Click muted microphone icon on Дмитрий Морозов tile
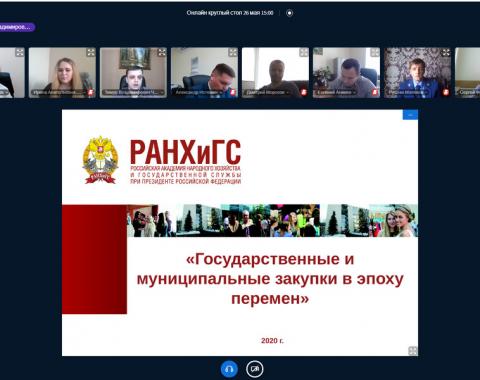 304,92
